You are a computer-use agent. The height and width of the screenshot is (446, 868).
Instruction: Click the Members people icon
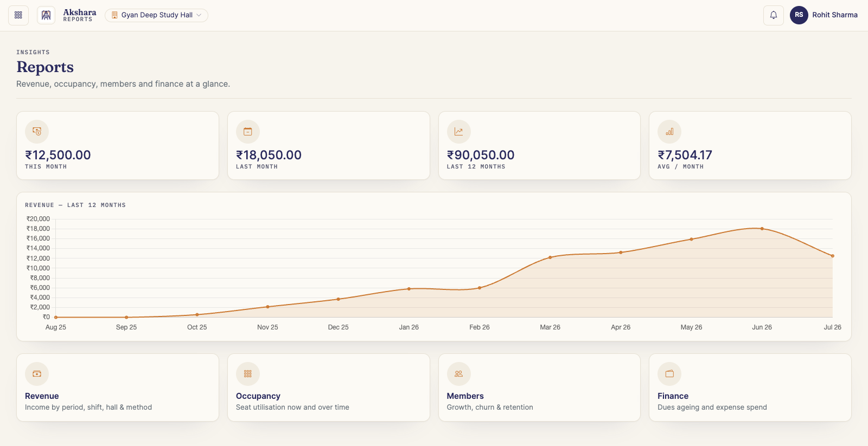[x=459, y=374]
